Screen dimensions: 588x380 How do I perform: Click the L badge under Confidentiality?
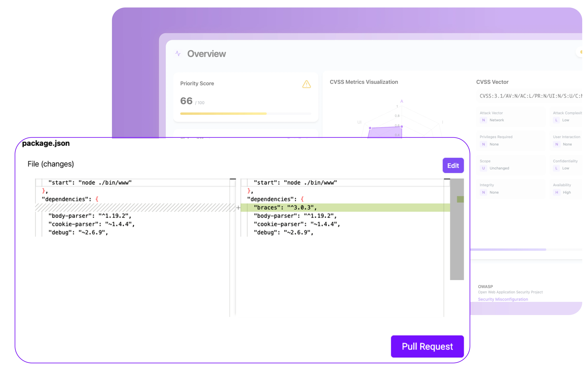pos(556,168)
